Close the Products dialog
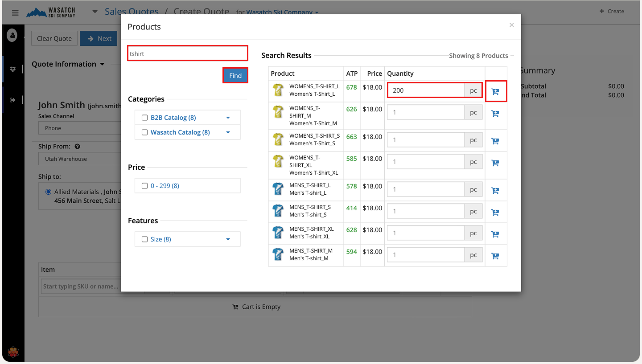 point(511,25)
